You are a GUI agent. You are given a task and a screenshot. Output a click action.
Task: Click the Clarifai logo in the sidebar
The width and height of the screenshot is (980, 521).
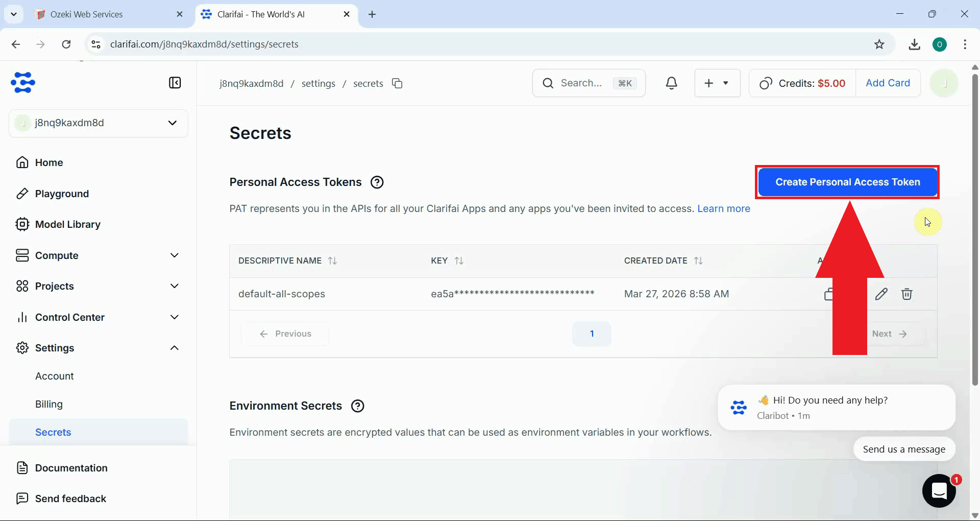(x=22, y=82)
